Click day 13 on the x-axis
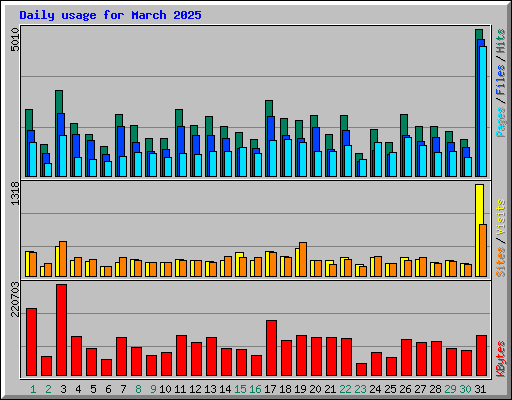Image resolution: width=512 pixels, height=400 pixels. 210,389
